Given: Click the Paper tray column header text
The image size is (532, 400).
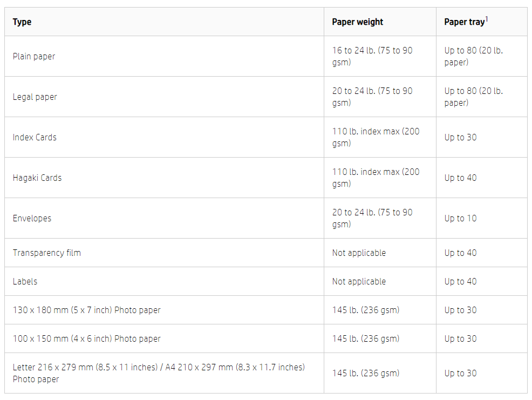Looking at the screenshot, I should 463,22.
